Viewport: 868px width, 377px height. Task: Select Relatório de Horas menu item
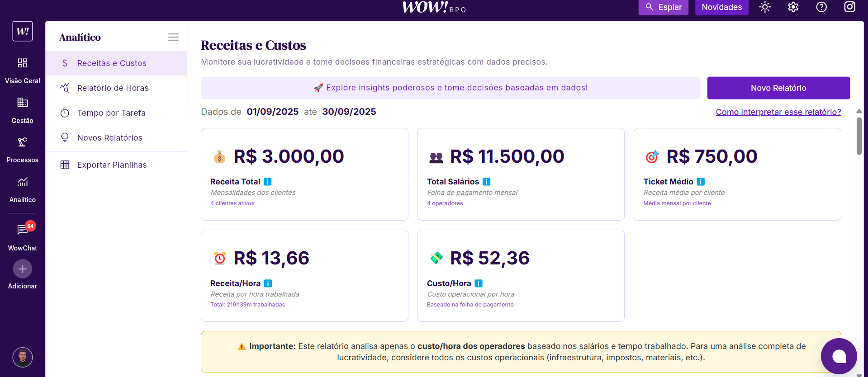point(113,88)
